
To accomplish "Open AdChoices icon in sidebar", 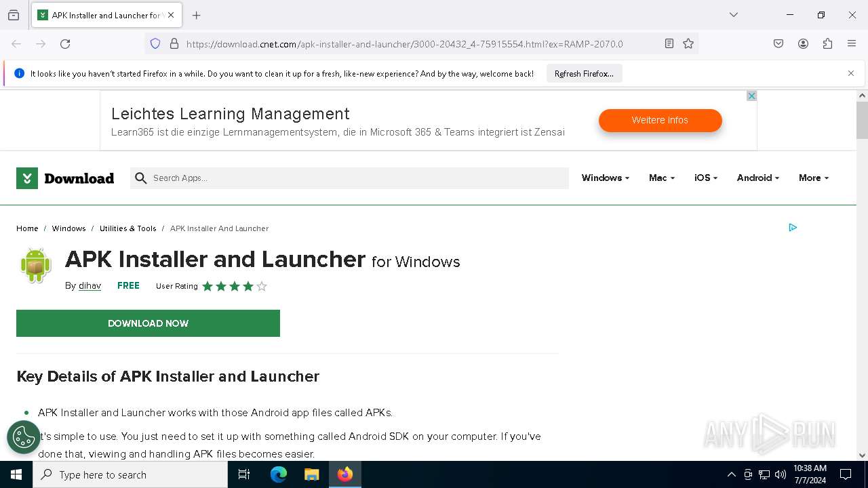I will coord(793,228).
